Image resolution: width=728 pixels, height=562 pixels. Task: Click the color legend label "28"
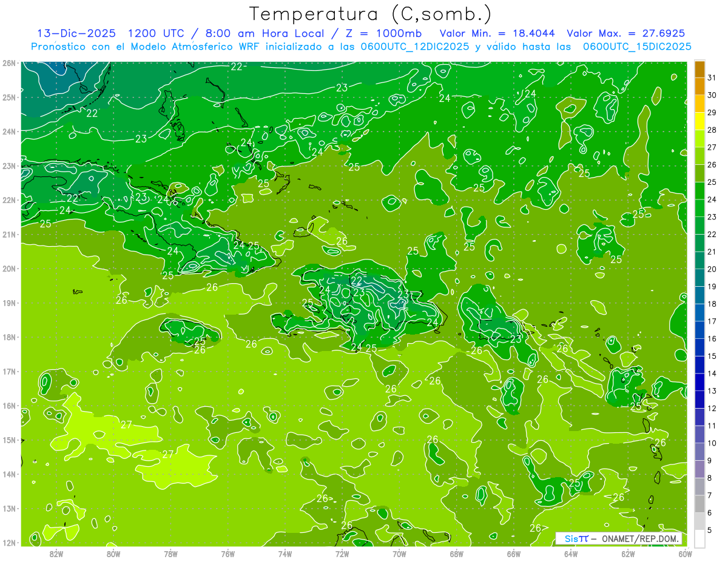point(712,130)
